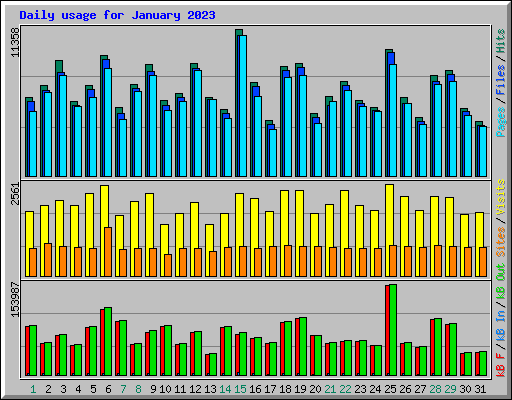Click day 10 on the x-axis
Screen dimensions: 512x400
coord(165,389)
